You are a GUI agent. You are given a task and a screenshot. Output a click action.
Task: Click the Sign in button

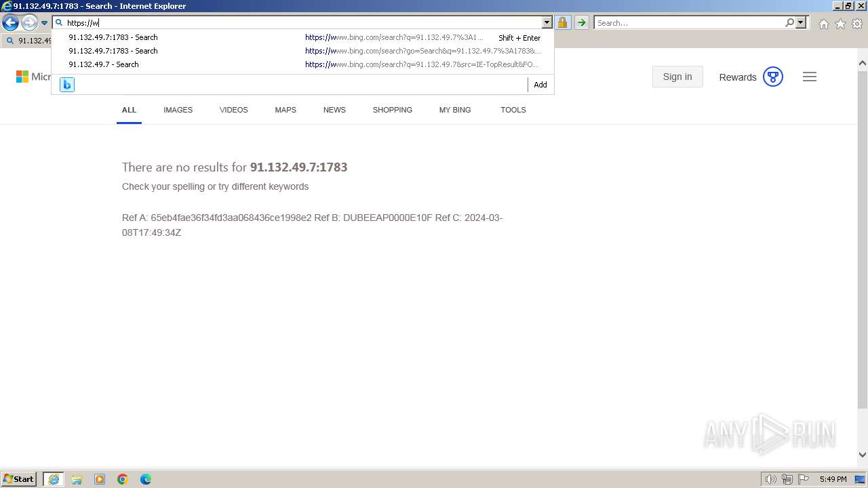point(677,77)
